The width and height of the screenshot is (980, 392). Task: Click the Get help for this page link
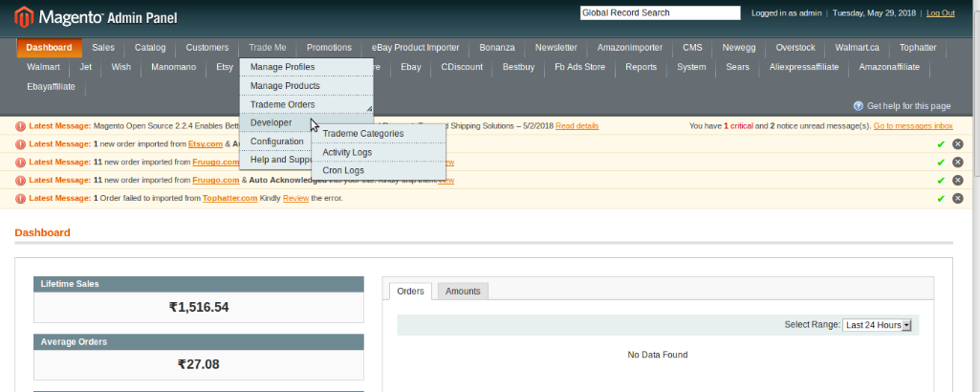[x=908, y=106]
